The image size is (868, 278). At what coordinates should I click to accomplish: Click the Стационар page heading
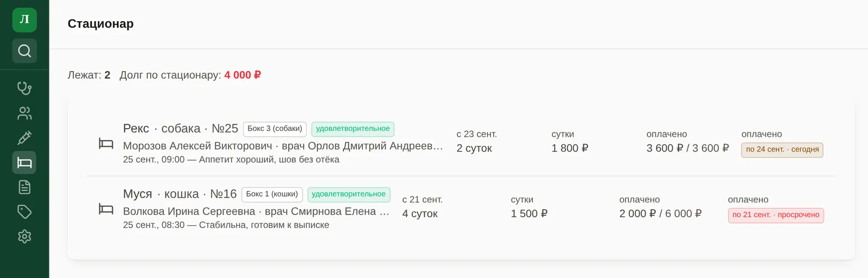pyautogui.click(x=100, y=24)
